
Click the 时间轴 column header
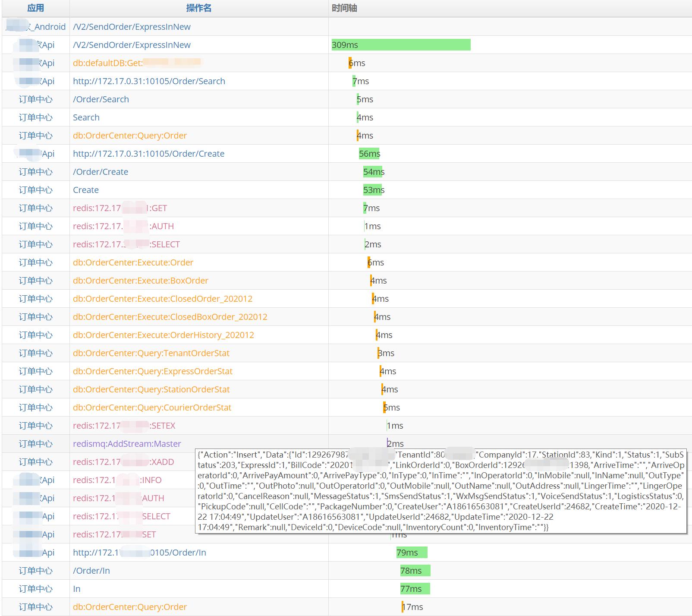(344, 8)
